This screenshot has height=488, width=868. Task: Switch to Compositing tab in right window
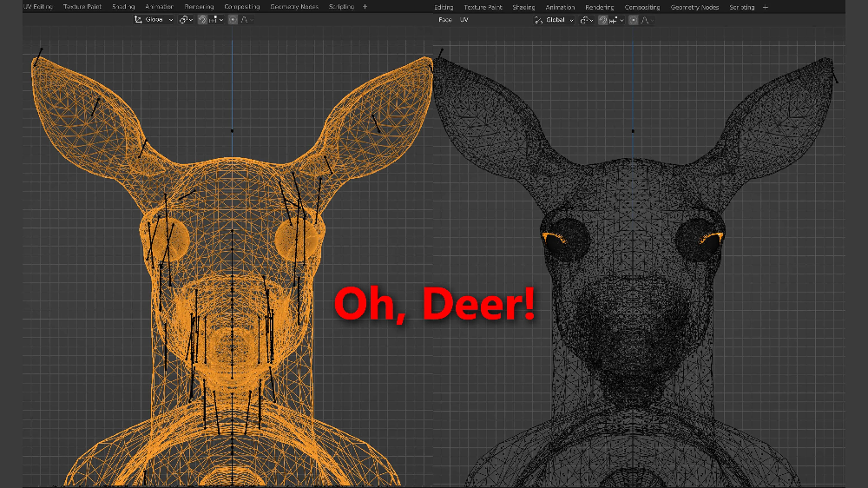[642, 7]
